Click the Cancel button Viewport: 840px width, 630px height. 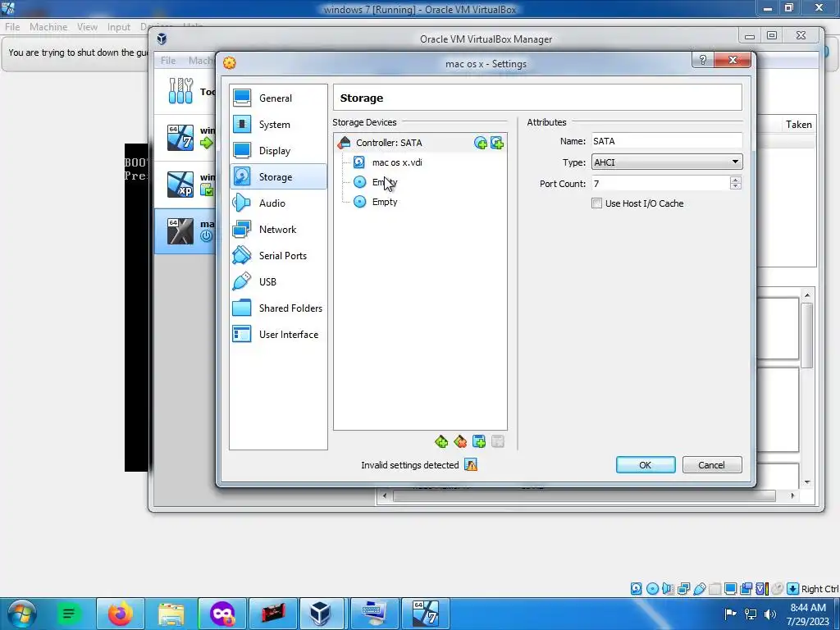click(x=712, y=465)
